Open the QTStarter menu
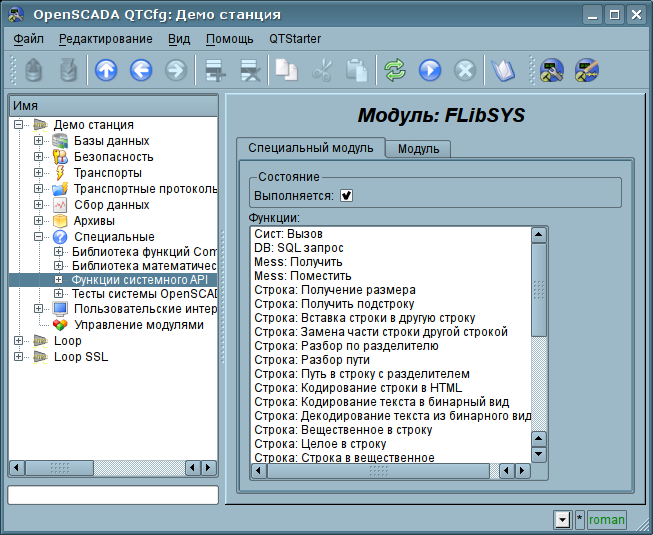The width and height of the screenshot is (653, 535). 295,39
